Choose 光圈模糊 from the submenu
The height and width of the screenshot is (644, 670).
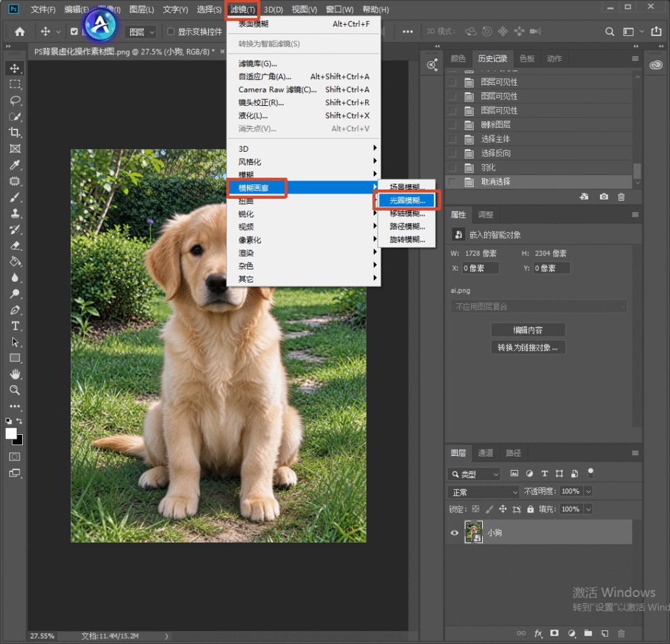point(407,200)
